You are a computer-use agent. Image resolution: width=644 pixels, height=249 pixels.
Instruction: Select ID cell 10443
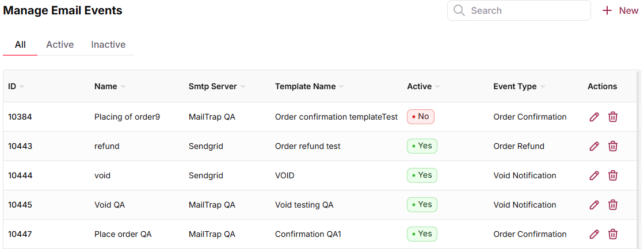click(x=20, y=146)
